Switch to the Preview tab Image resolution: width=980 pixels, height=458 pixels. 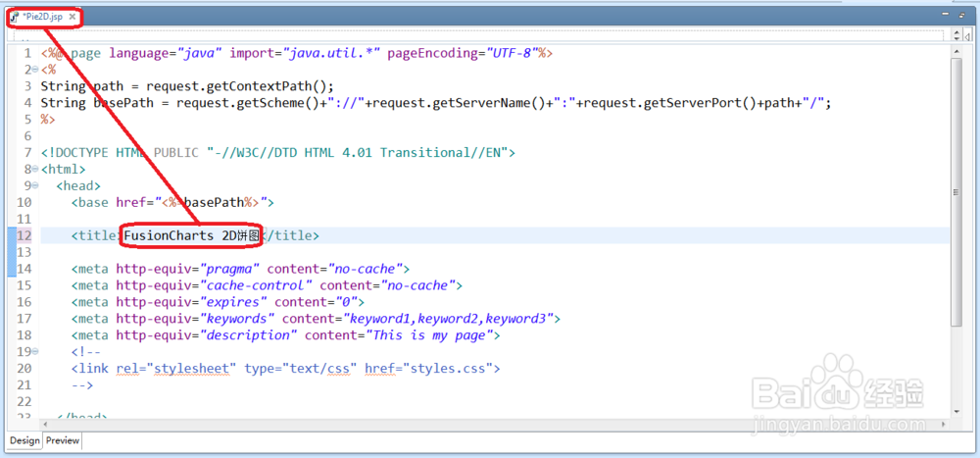pos(63,440)
